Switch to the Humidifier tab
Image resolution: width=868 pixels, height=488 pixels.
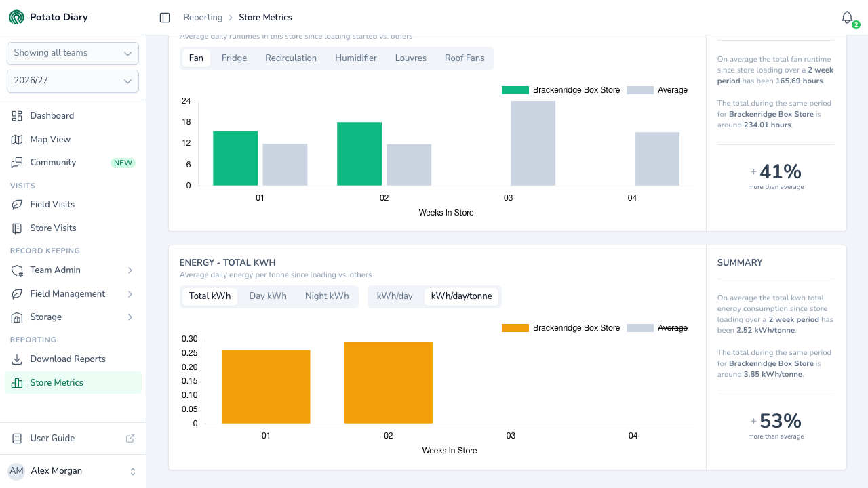(356, 58)
